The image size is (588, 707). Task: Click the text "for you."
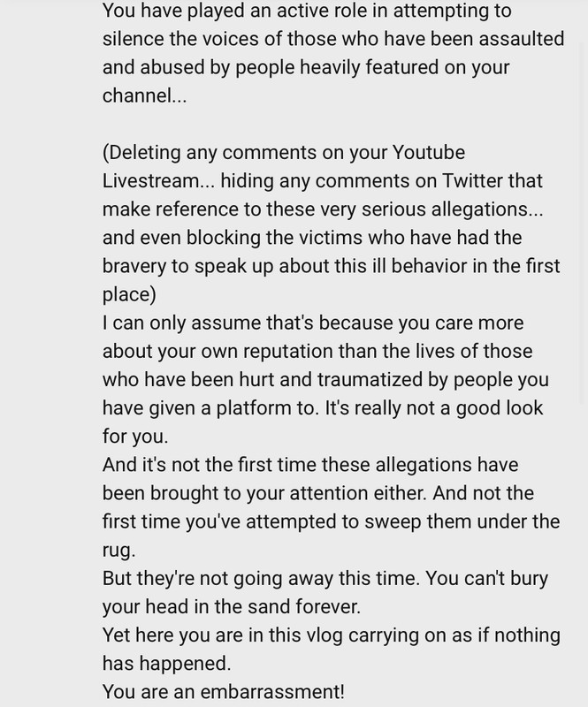click(x=135, y=437)
